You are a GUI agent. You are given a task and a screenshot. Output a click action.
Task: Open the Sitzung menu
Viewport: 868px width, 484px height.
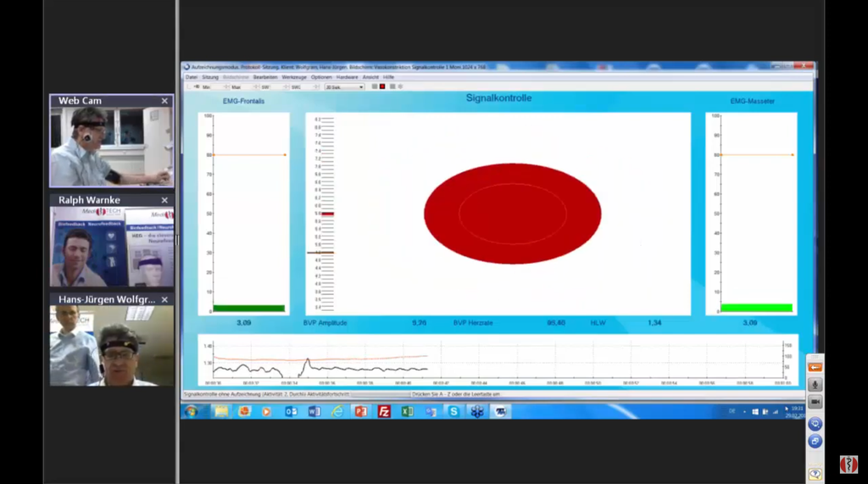point(210,77)
